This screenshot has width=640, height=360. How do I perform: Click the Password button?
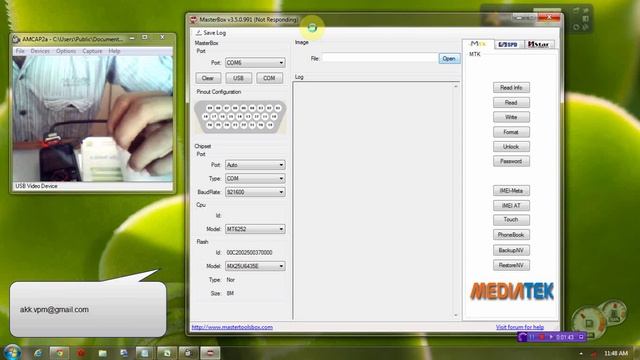click(511, 161)
